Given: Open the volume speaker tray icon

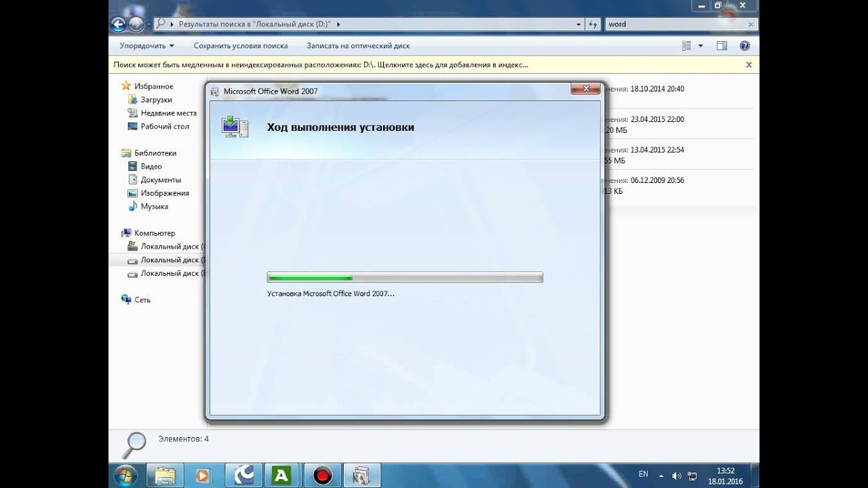Looking at the screenshot, I should pos(676,476).
